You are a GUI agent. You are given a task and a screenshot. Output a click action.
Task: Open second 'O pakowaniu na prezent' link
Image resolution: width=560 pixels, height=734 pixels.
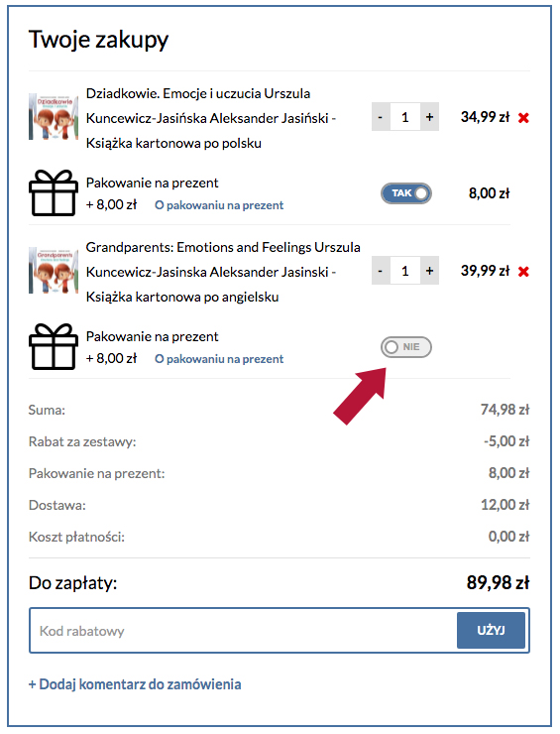(x=219, y=359)
